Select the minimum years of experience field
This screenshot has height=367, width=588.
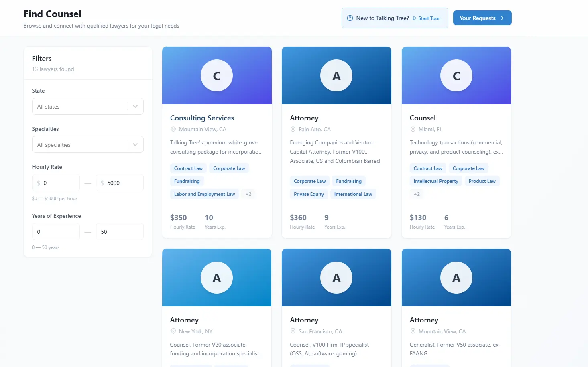click(56, 232)
